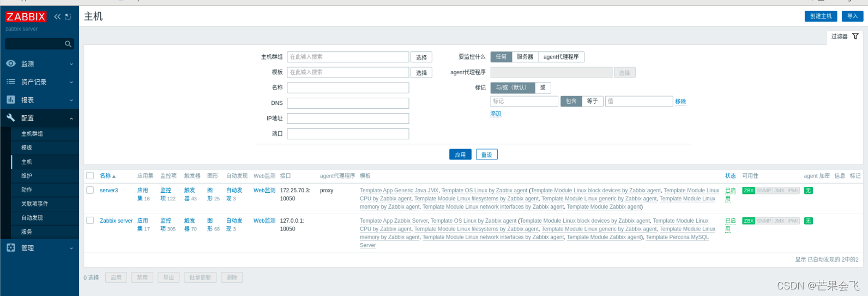Click IPMI badge in Zabbix server row
The image size is (868, 296).
click(792, 221)
